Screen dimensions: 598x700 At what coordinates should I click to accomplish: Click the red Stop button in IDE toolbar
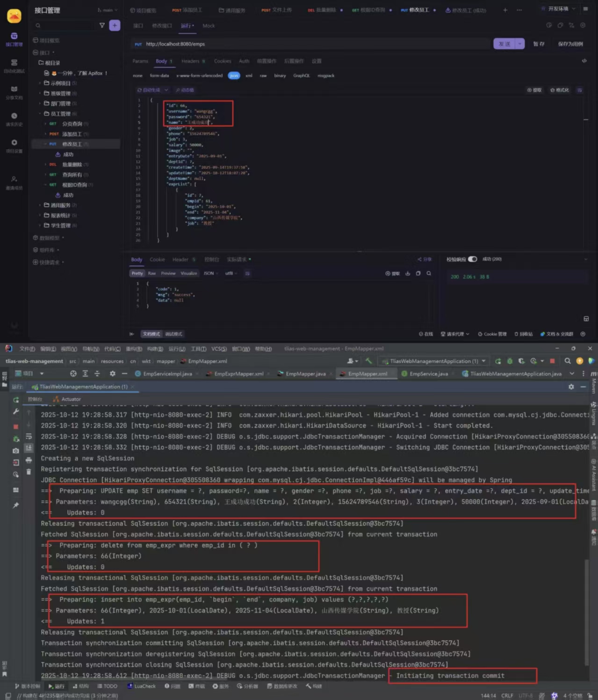pos(552,361)
